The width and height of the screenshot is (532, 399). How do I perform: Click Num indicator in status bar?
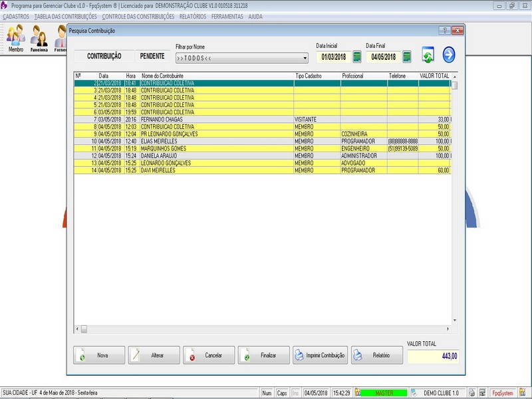267,393
